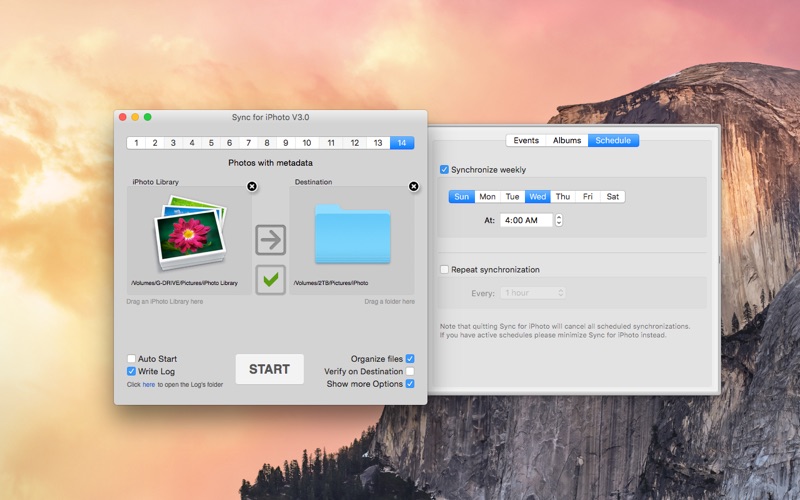Screen dimensions: 800x500
Task: Select profile tab 10
Action: pyautogui.click(x=307, y=143)
